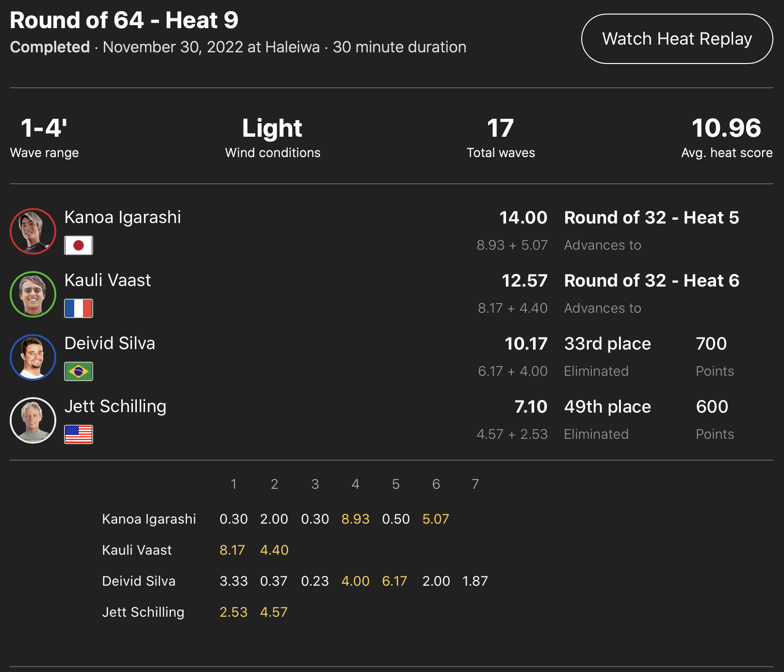This screenshot has width=784, height=672.
Task: Click the Japan flag icon
Action: click(x=79, y=245)
